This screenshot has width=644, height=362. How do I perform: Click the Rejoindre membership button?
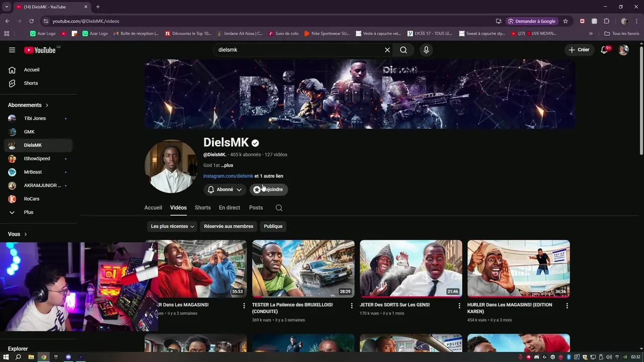[269, 190]
